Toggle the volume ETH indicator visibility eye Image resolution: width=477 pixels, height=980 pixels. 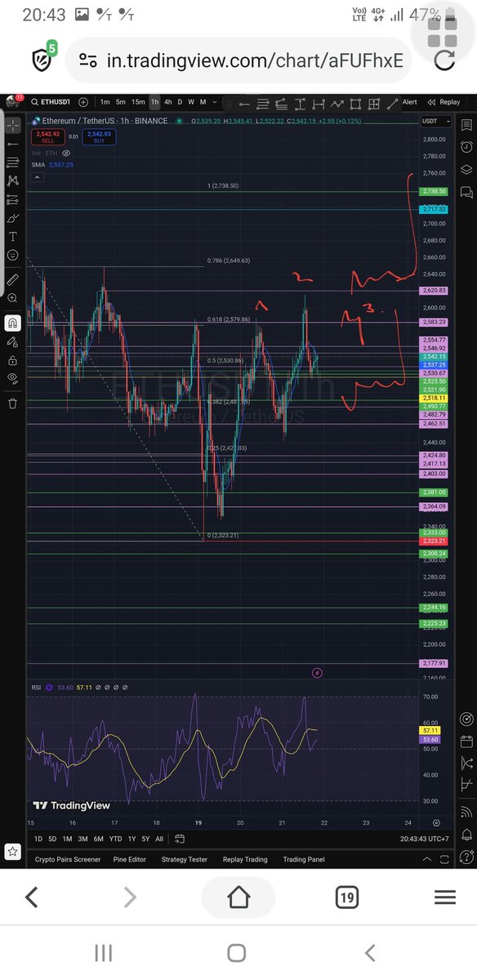(x=66, y=153)
